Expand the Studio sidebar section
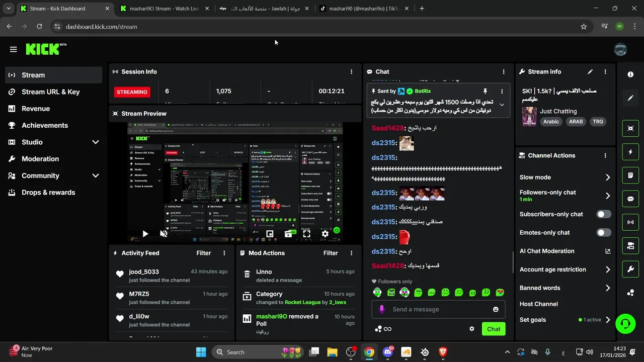The image size is (644, 362). pos(95,142)
